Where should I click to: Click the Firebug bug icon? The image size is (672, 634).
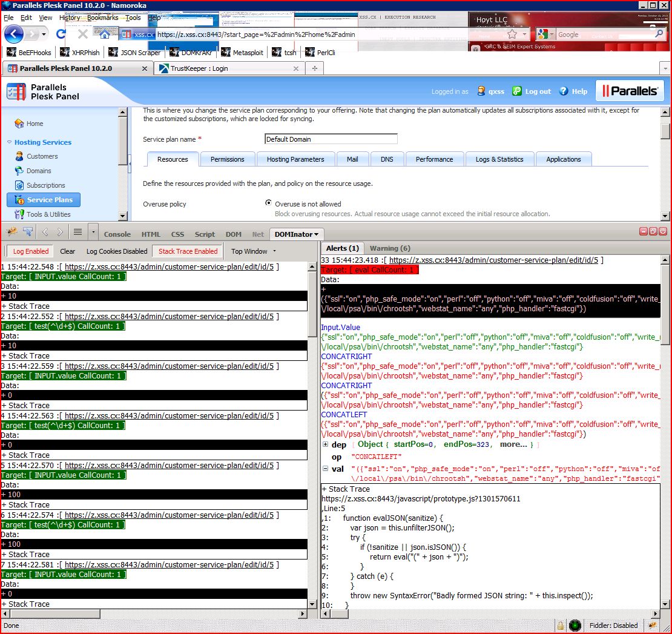coord(12,232)
